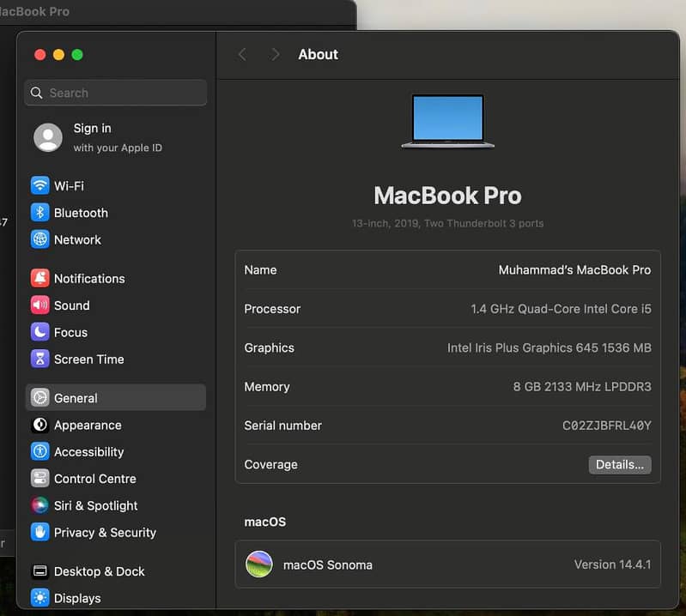Open the Notifications bell icon
This screenshot has width=686, height=616.
tap(39, 279)
